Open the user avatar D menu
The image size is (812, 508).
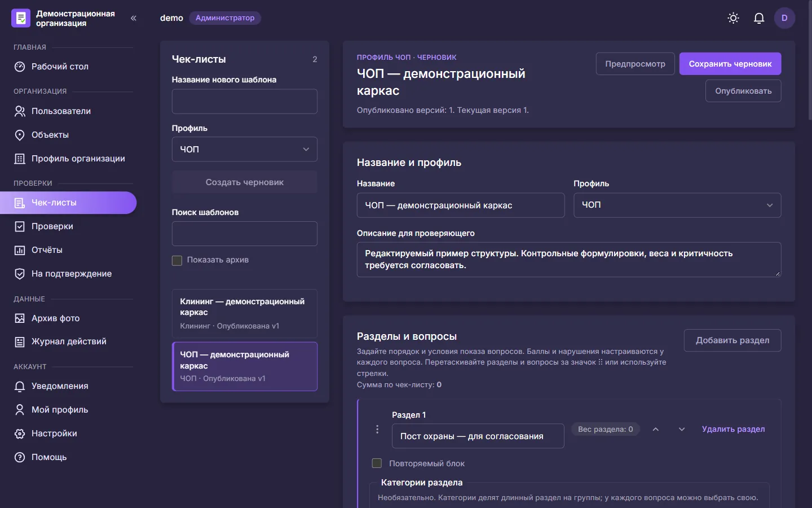pyautogui.click(x=784, y=18)
